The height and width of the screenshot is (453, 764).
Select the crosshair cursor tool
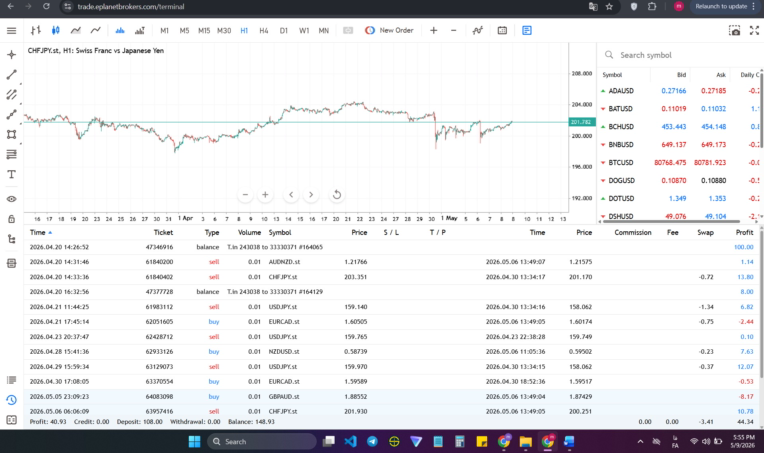[11, 55]
